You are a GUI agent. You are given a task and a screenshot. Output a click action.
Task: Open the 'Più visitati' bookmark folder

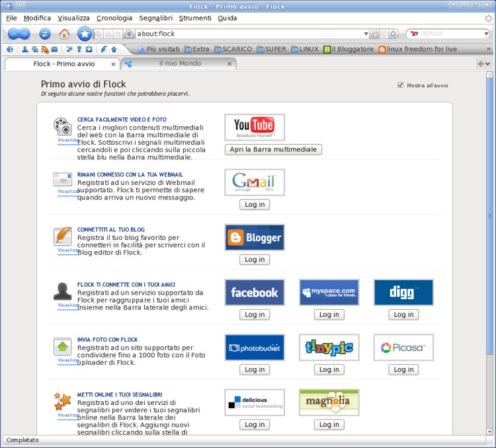[159, 50]
